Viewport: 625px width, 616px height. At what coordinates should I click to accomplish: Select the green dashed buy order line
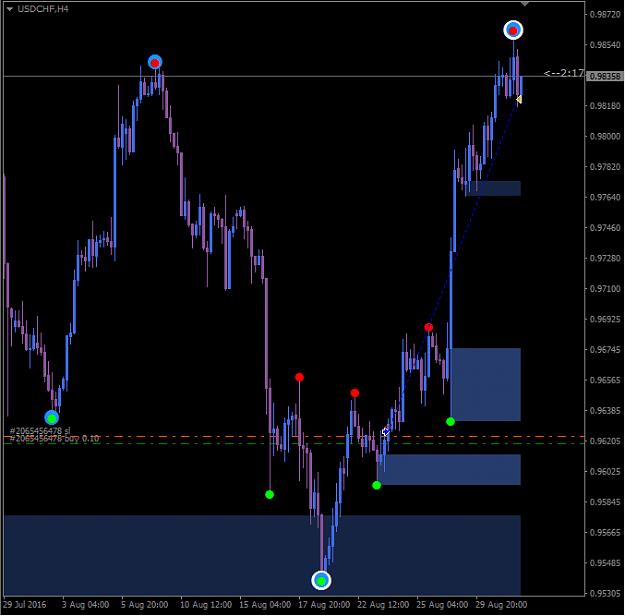point(294,443)
